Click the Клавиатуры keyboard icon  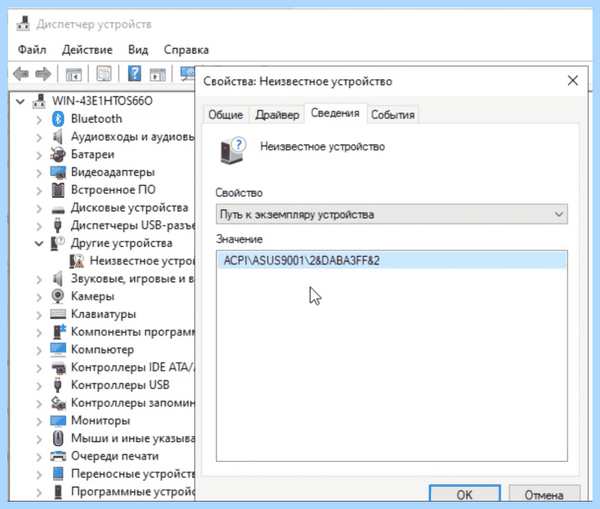pyautogui.click(x=58, y=314)
